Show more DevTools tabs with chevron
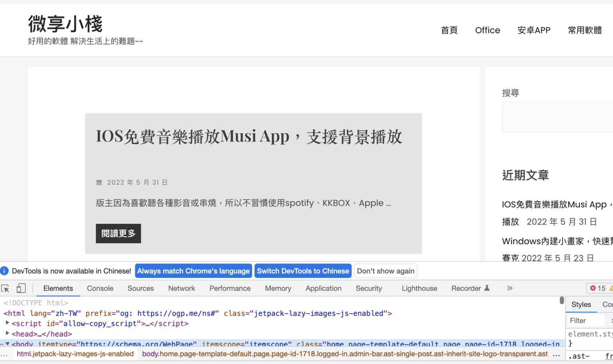The image size is (613, 364). (x=510, y=288)
